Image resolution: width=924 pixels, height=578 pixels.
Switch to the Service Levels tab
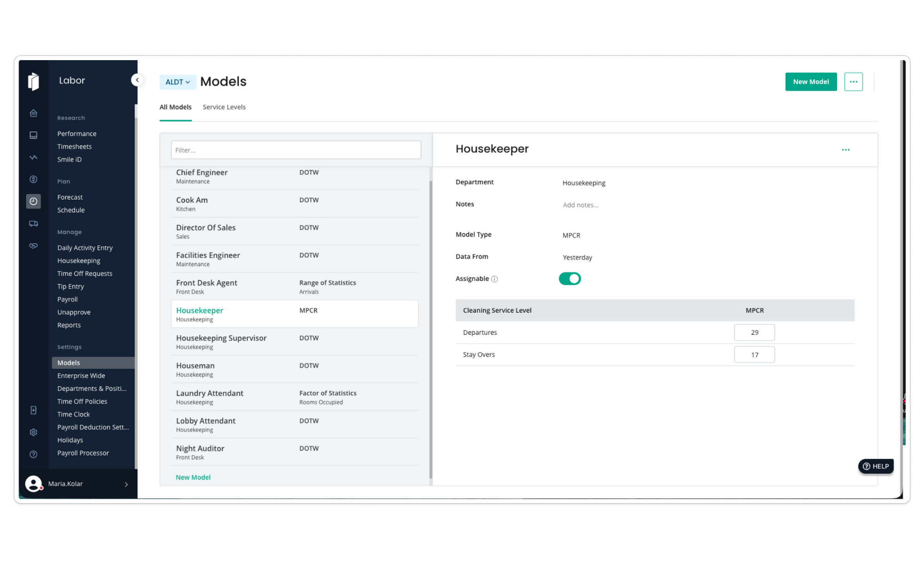click(224, 107)
